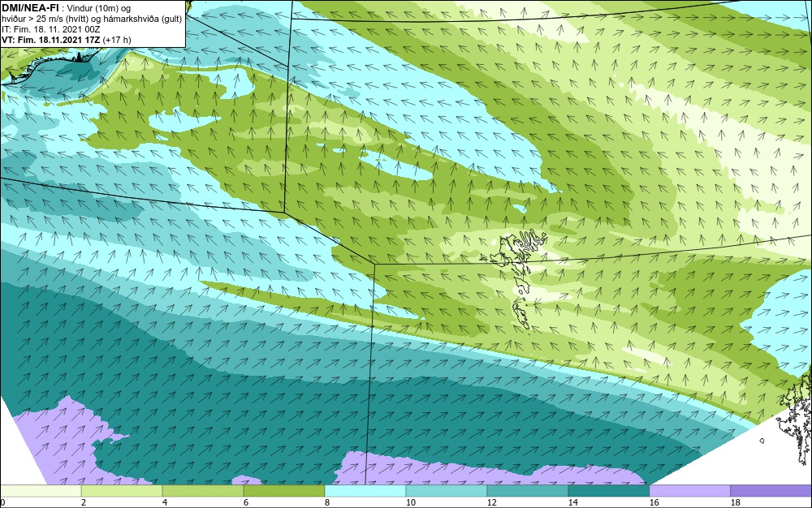Click the 12–14 m/s teal legend swatch
The height and width of the screenshot is (508, 812).
[528, 491]
